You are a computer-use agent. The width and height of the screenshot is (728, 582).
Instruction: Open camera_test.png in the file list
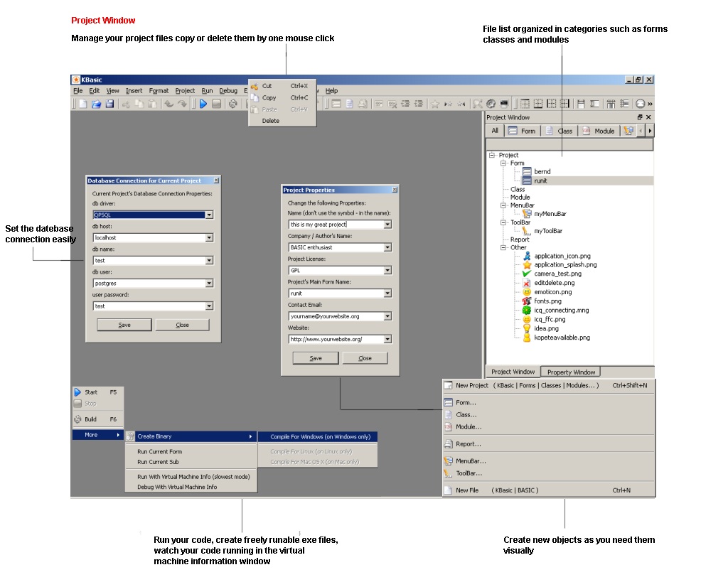pos(557,274)
